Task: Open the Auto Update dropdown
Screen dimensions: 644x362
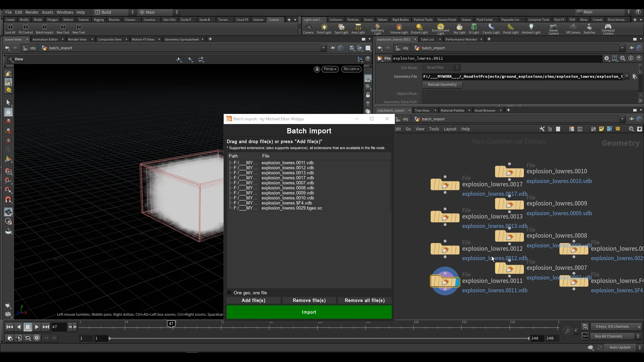Action: point(623,347)
